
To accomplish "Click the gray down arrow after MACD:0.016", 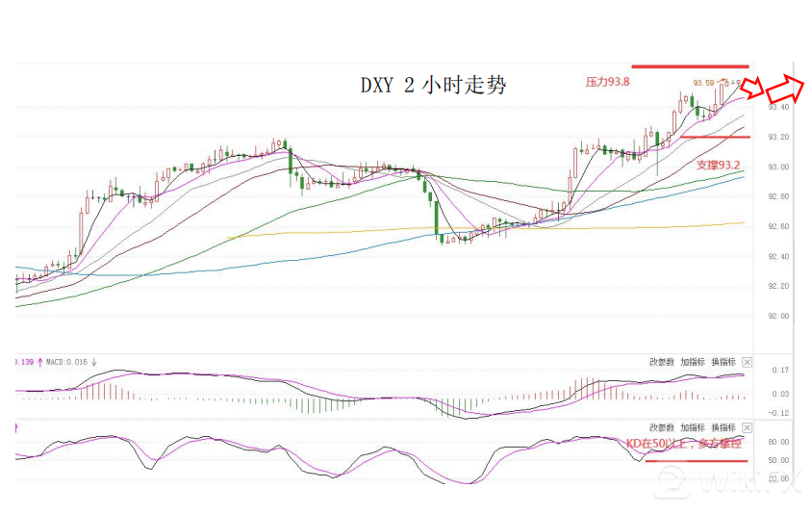I will (94, 362).
